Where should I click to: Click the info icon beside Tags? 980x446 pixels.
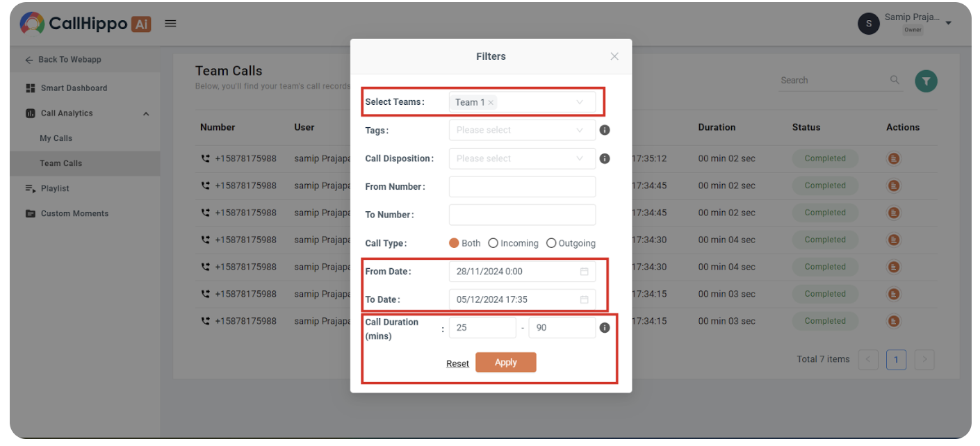605,130
